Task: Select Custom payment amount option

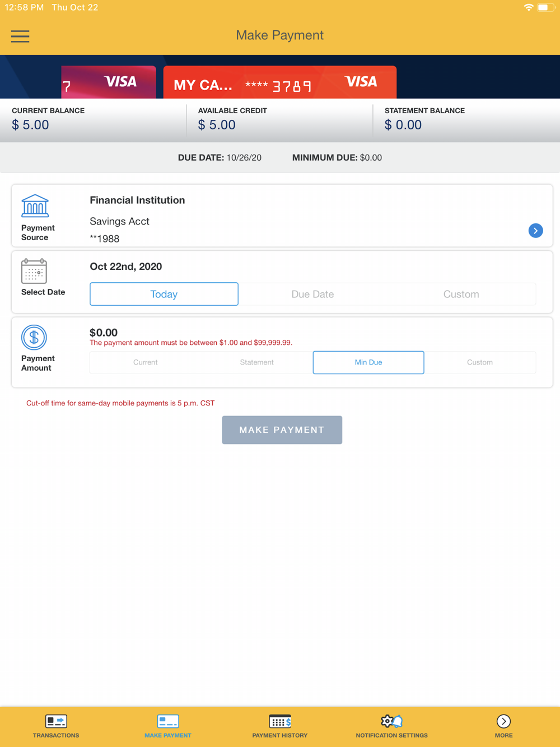Action: coord(480,362)
